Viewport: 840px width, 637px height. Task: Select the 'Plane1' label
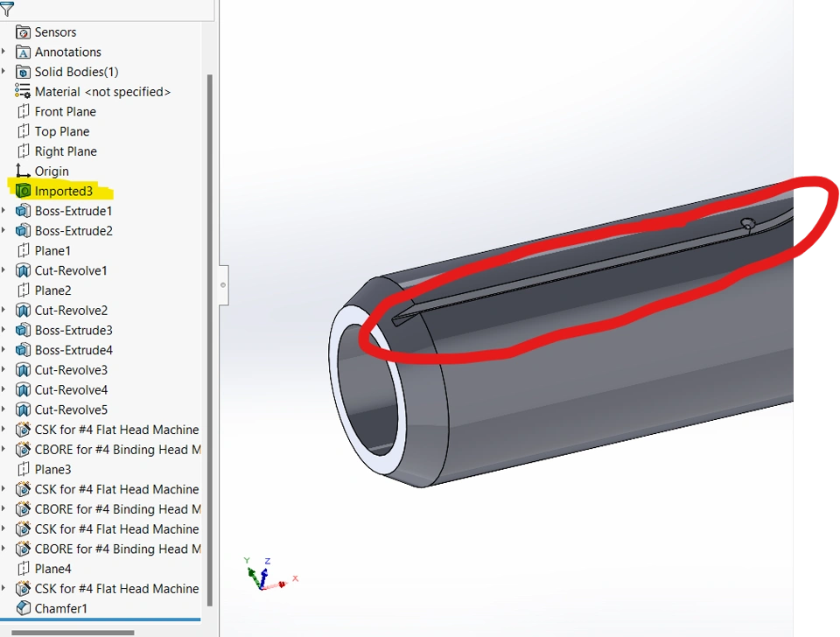(52, 251)
